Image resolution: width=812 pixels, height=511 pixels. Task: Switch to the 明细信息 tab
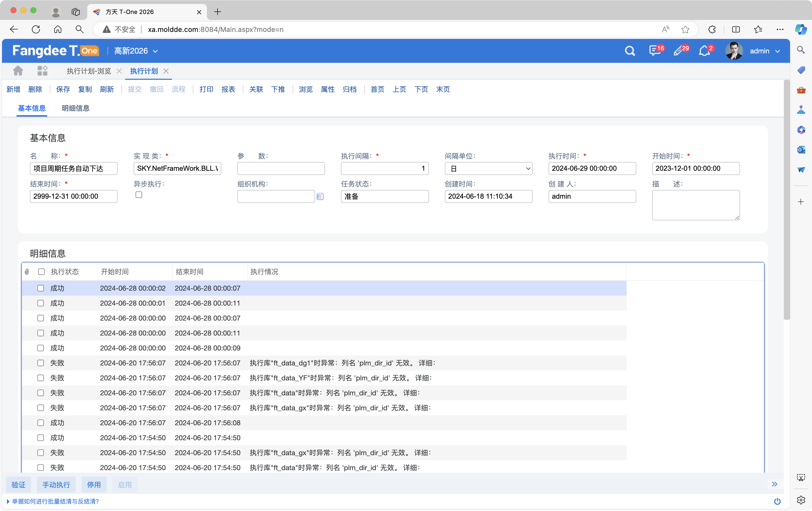tap(76, 108)
